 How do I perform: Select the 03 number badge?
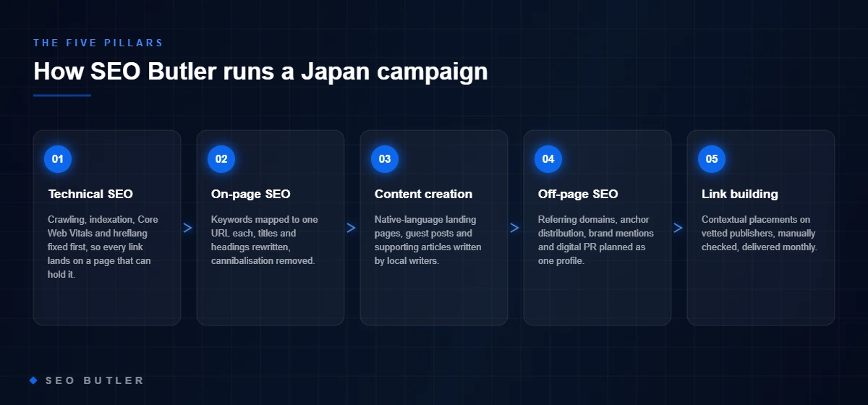coord(385,159)
